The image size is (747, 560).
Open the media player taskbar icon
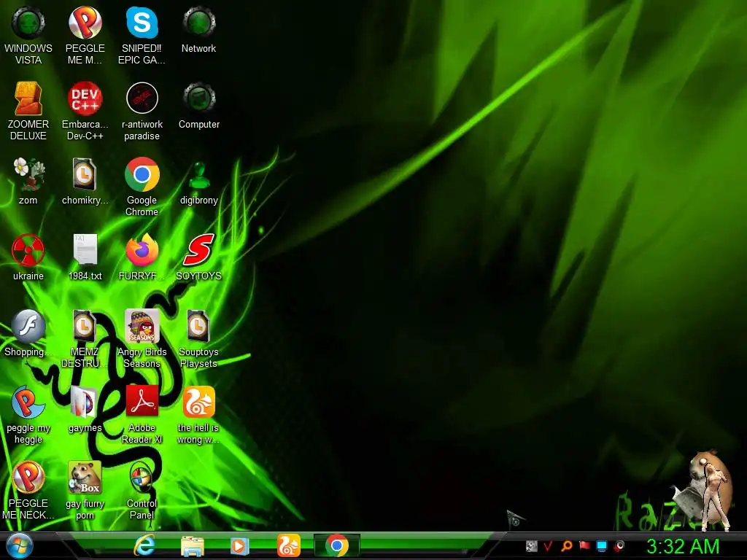pyautogui.click(x=239, y=546)
